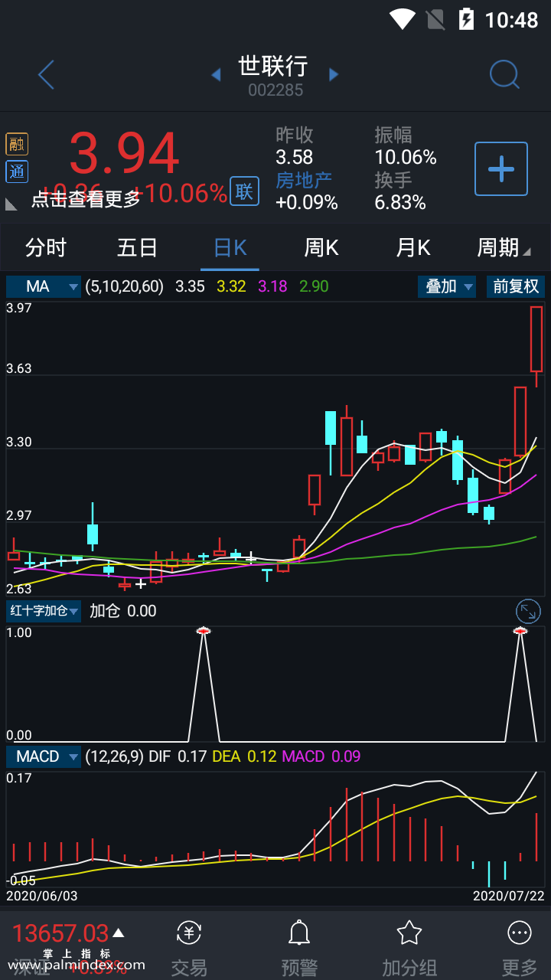Screen dimensions: 551x980
Task: Open the 叠加 overlay dropdown
Action: 447,286
